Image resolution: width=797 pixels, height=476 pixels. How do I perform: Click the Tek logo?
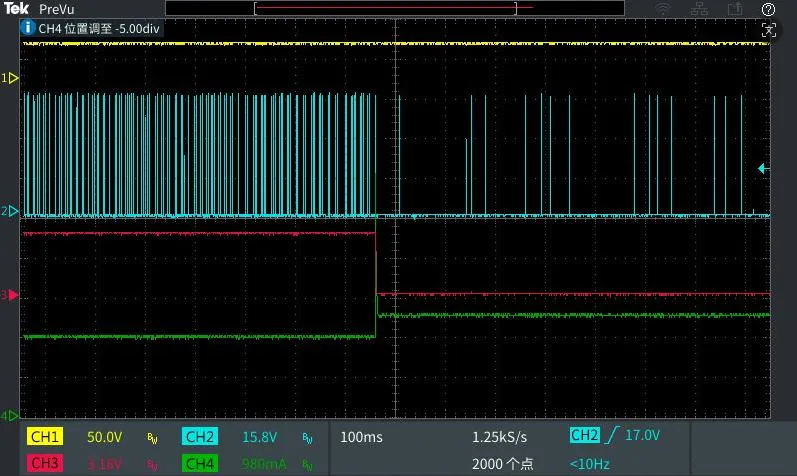[x=16, y=8]
